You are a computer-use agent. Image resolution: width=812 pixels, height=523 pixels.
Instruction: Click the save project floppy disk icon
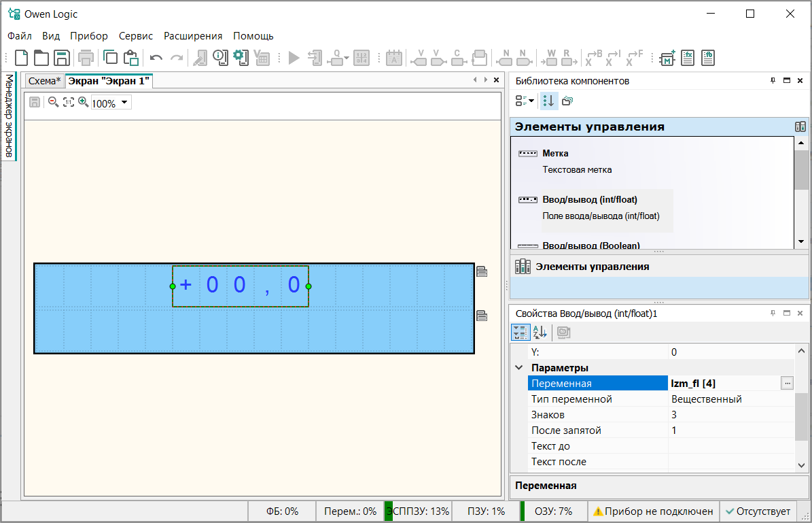coord(62,58)
